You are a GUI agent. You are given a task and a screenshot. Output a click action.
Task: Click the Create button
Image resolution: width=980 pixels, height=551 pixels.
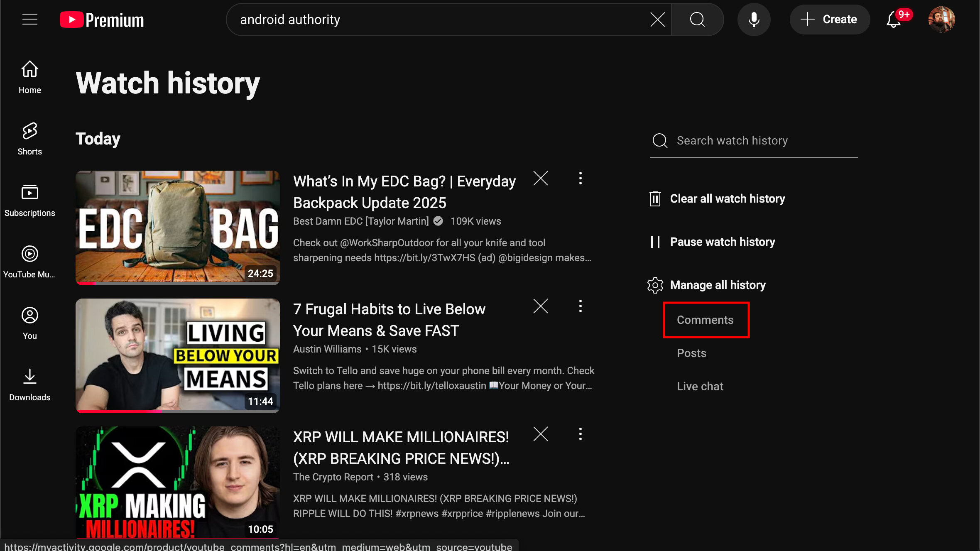coord(829,20)
